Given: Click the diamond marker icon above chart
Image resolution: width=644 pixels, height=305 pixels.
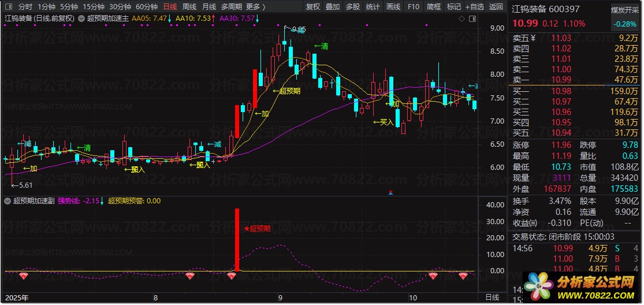Looking at the screenshot, I should pos(461,18).
